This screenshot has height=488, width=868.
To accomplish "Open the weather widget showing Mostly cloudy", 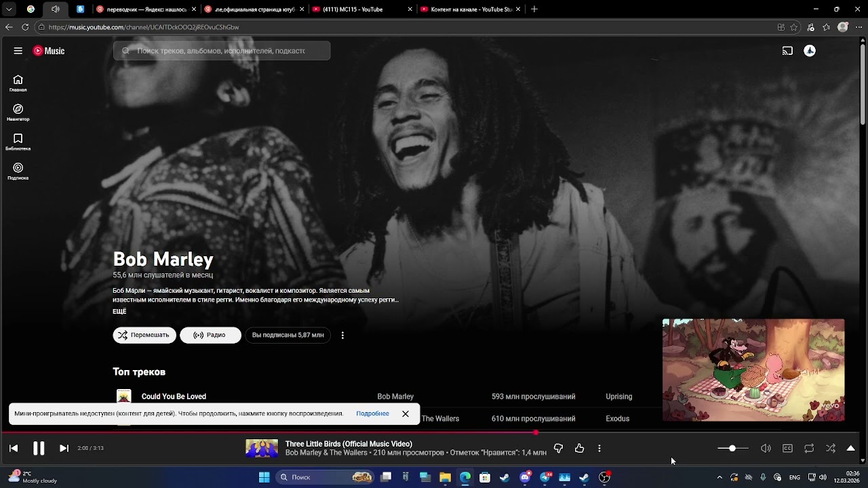I will [33, 477].
